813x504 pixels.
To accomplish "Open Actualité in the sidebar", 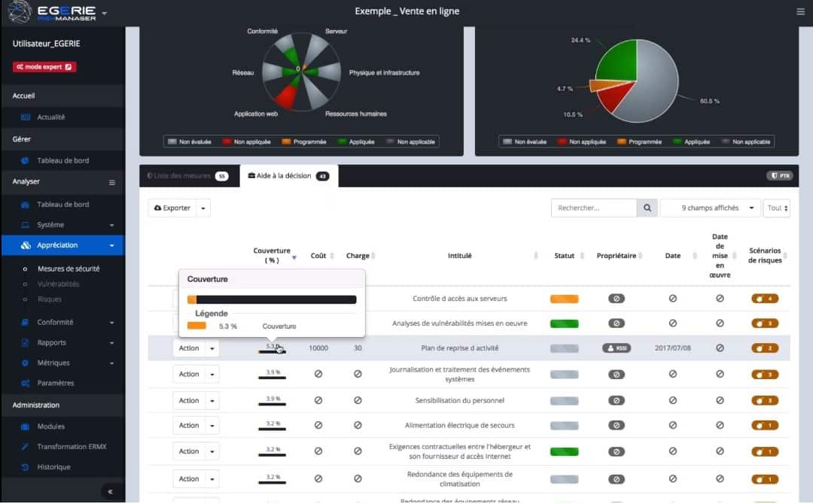I will tap(51, 117).
